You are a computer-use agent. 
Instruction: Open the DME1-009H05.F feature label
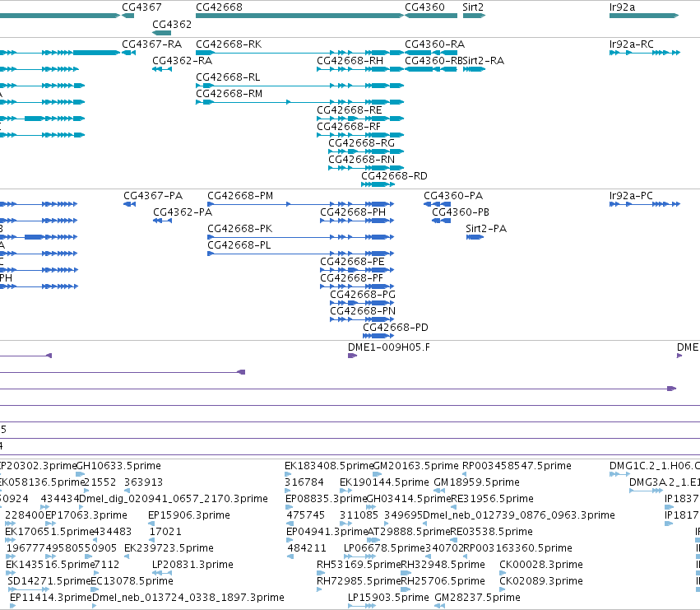coord(389,347)
